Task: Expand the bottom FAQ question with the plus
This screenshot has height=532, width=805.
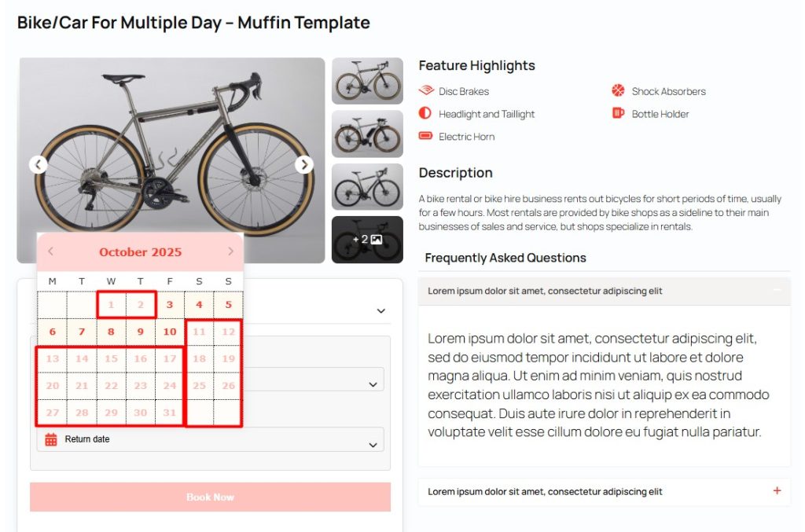Action: (777, 490)
